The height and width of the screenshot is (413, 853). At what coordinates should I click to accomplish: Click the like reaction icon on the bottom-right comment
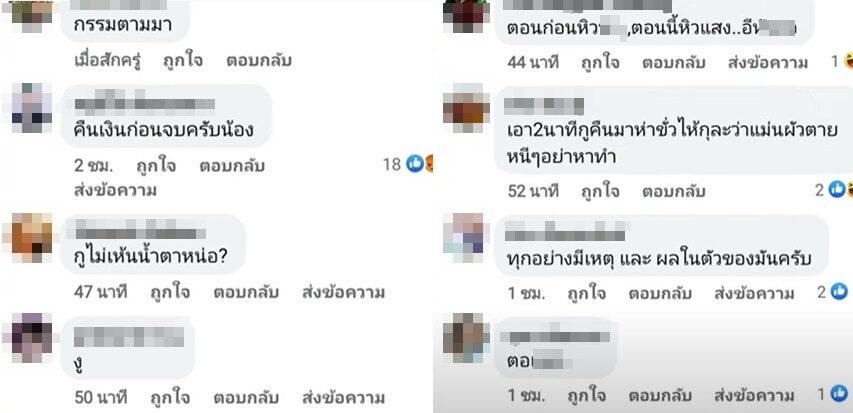tap(839, 393)
